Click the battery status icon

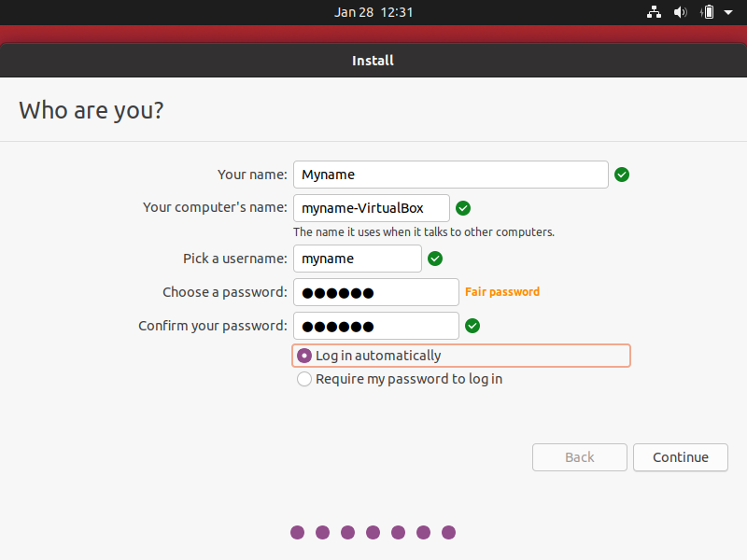[708, 12]
